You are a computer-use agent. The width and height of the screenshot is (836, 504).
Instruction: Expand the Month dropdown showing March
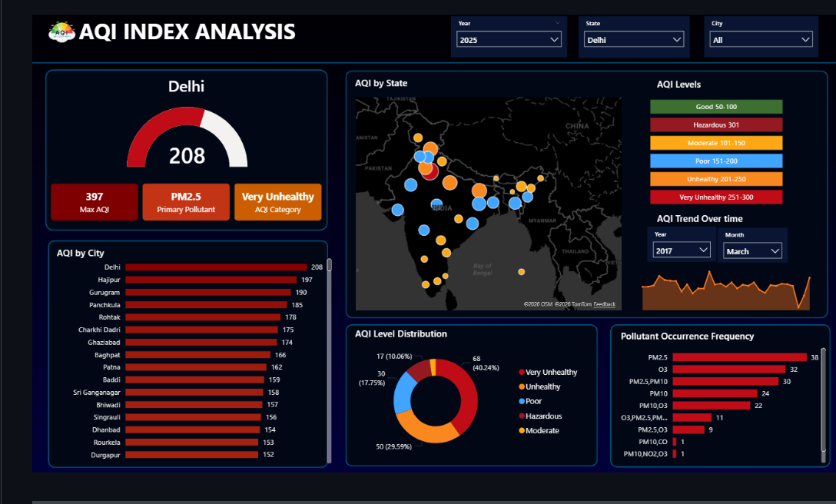point(752,250)
